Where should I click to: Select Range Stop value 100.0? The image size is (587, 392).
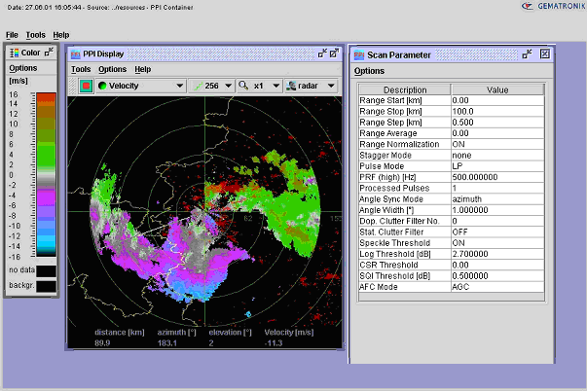coord(497,112)
